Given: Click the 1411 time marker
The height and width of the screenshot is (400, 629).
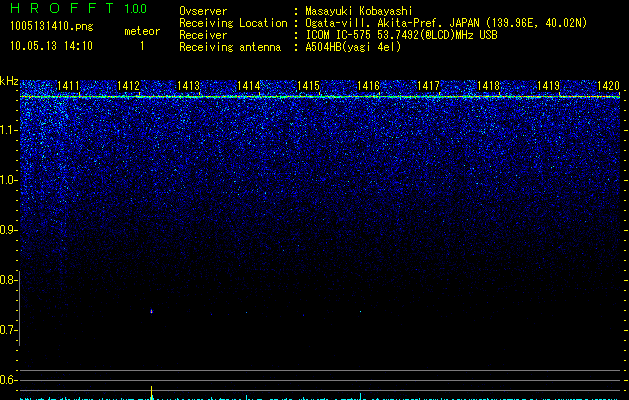Looking at the screenshot, I should pyautogui.click(x=69, y=86).
